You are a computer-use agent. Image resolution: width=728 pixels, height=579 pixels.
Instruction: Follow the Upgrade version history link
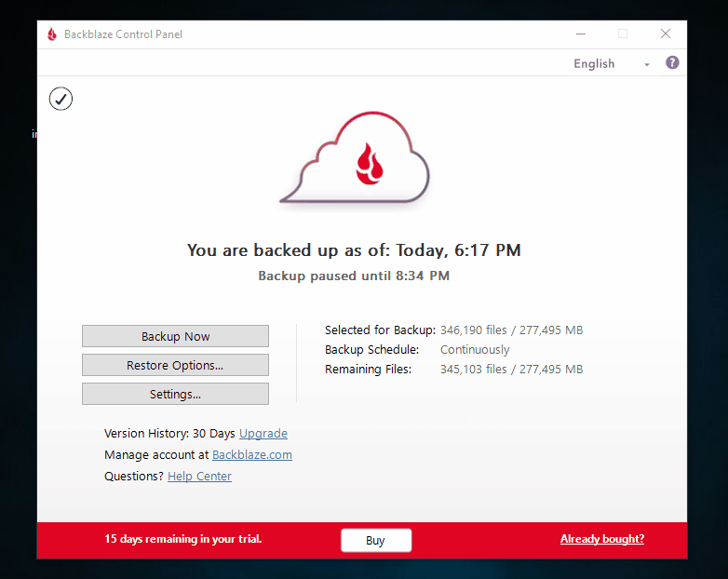point(263,433)
